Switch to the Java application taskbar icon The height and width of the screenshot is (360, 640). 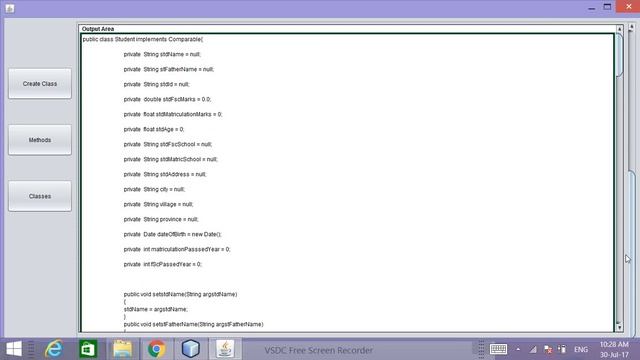point(225,349)
